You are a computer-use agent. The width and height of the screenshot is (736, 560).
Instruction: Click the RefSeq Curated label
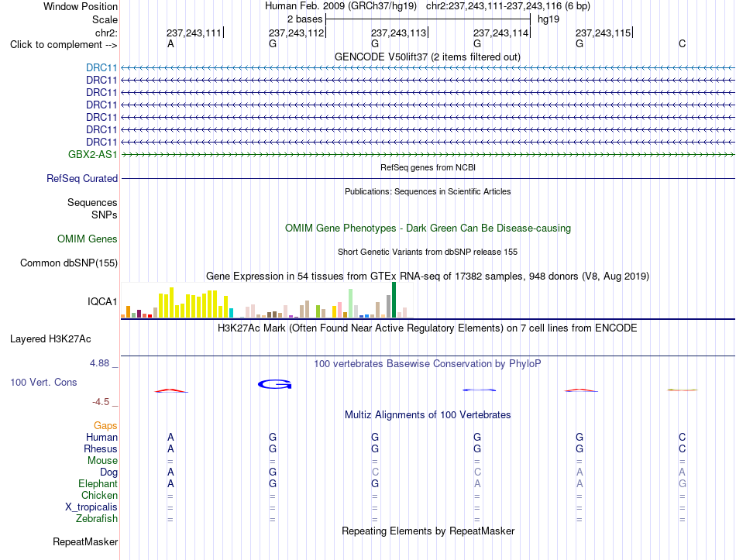point(82,178)
